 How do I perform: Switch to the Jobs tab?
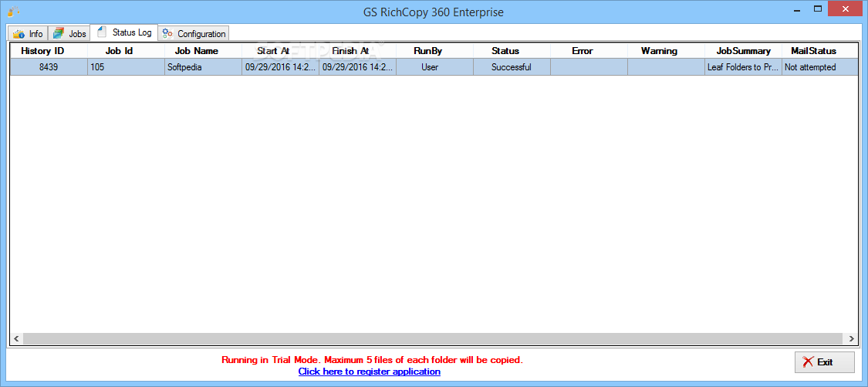[x=69, y=33]
